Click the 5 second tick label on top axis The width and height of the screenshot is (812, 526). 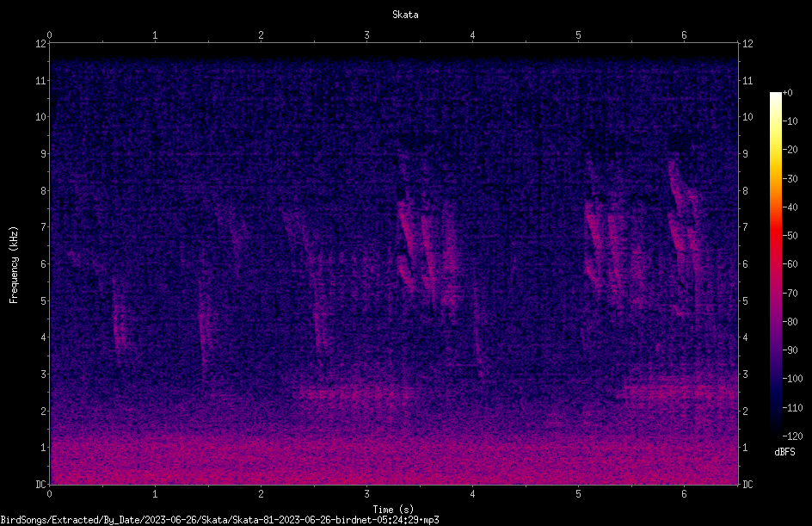click(578, 35)
